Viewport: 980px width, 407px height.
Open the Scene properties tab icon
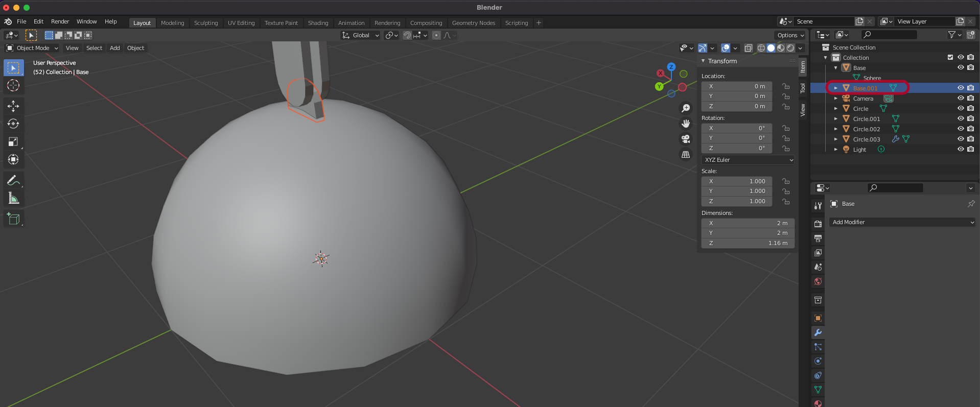point(818,267)
